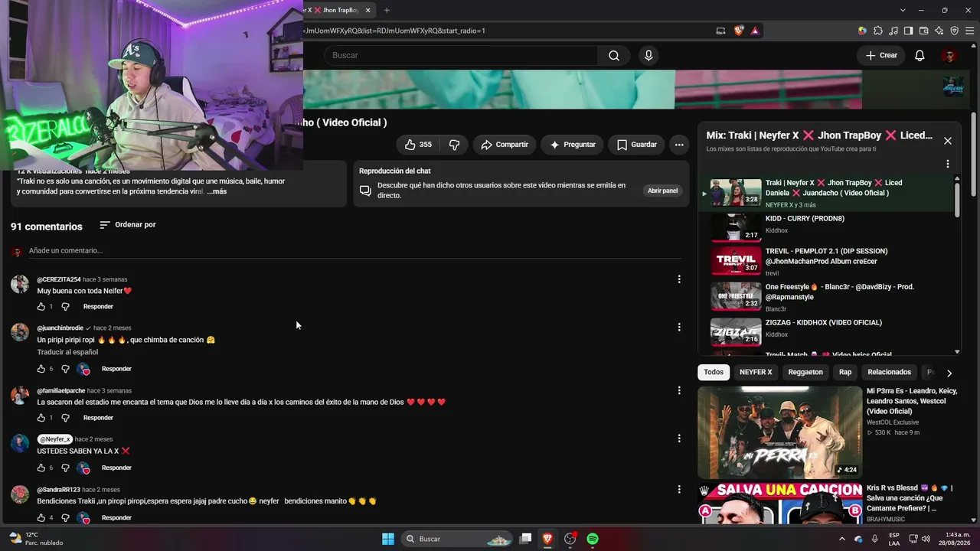
Task: Click the YouTube search input field
Action: click(461, 55)
